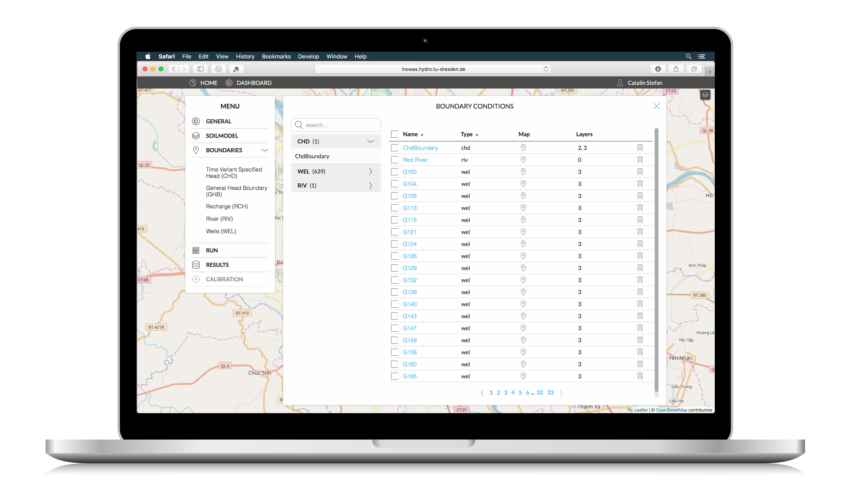The width and height of the screenshot is (853, 504).
Task: Open Safari downloads icon
Action: coord(658,69)
